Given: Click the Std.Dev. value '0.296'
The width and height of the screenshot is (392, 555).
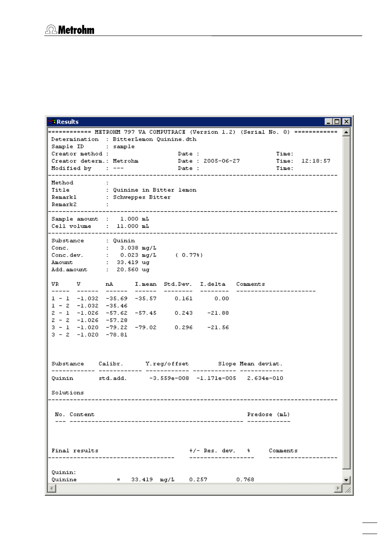Looking at the screenshot, I should click(x=183, y=328).
